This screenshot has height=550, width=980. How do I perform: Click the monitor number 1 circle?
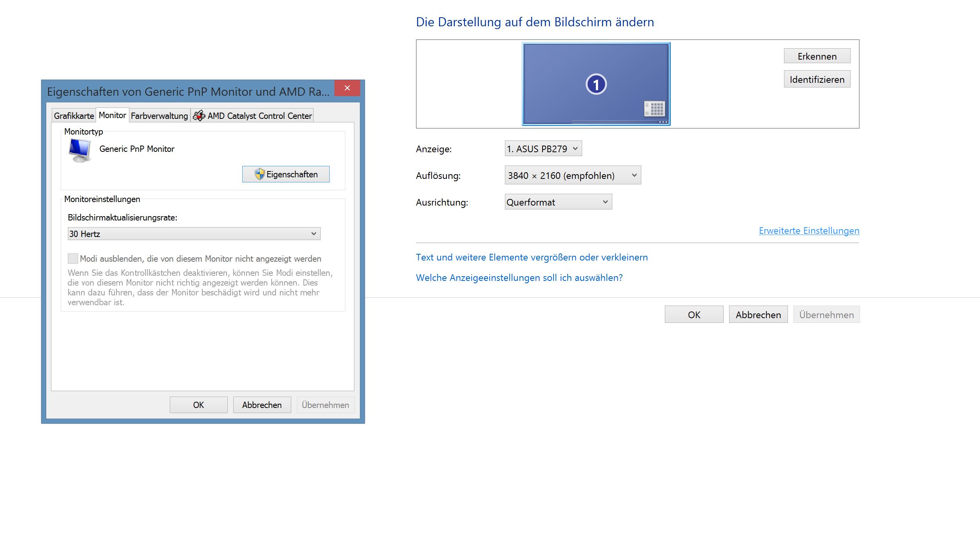596,84
